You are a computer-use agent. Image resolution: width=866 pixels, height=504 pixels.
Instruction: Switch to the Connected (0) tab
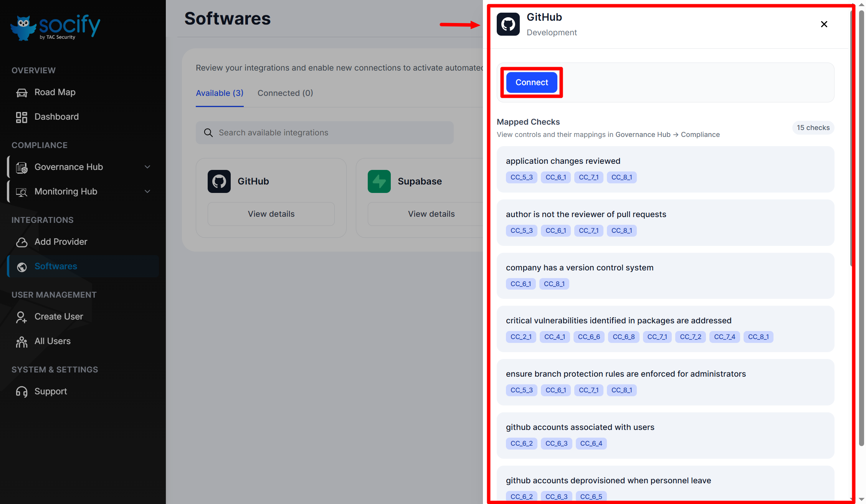coord(285,93)
